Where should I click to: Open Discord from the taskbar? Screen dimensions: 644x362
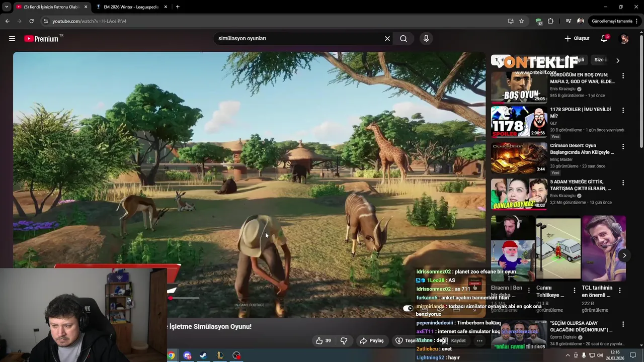tap(188, 355)
